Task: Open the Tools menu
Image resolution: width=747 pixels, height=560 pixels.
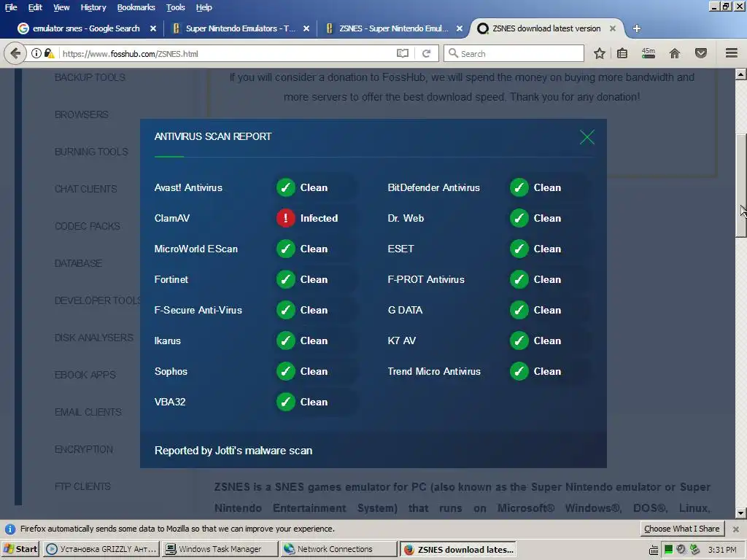Action: [x=175, y=7]
